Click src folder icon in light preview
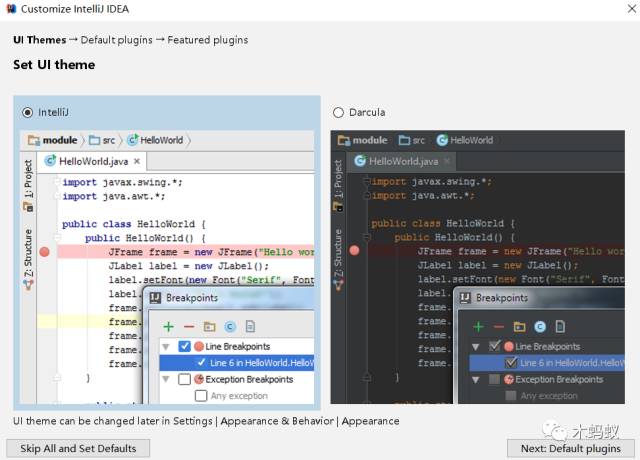This screenshot has height=460, width=640. tap(94, 140)
